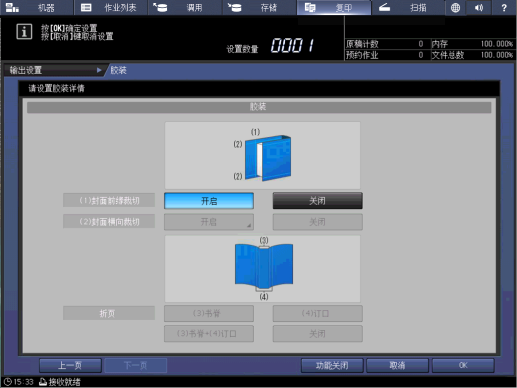Image resolution: width=517 pixels, height=388 pixels.
Task: Open the greyed 开启 dropdown for horizontal trimming
Action: coord(209,222)
